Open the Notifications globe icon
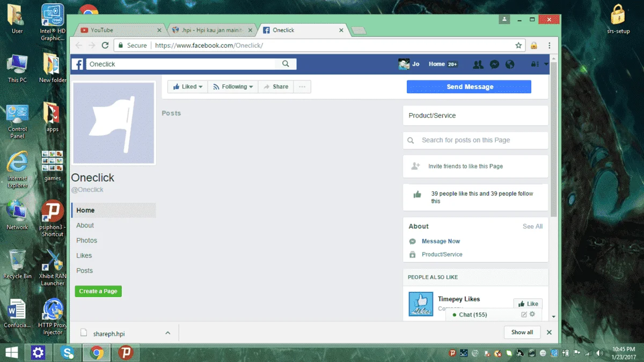644x362 pixels. 510,64
